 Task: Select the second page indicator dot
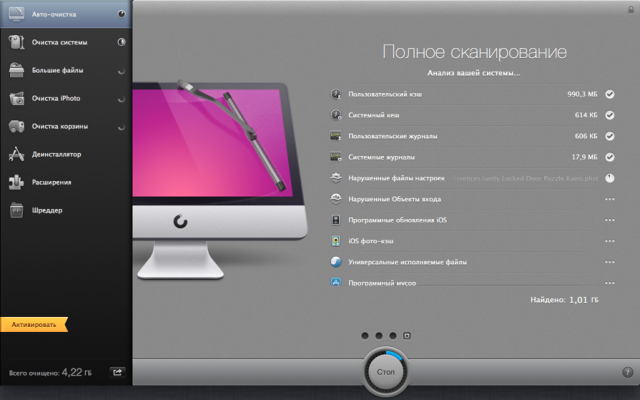point(379,336)
